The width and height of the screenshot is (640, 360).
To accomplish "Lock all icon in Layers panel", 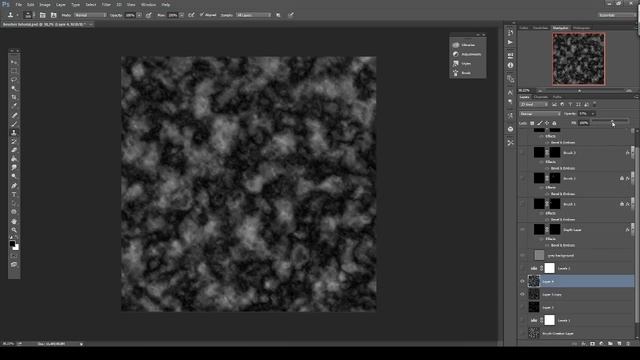I will (554, 123).
